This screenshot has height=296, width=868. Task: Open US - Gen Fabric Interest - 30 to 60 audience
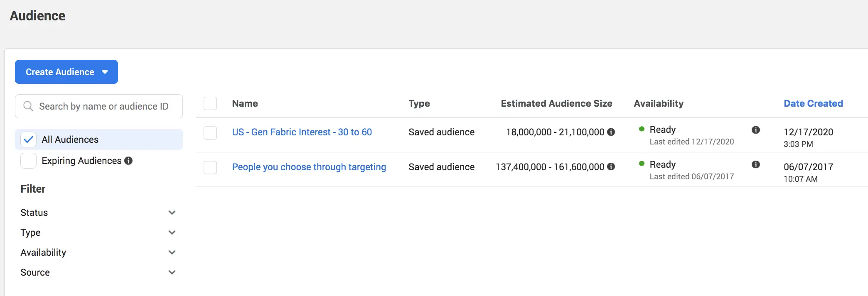(302, 132)
